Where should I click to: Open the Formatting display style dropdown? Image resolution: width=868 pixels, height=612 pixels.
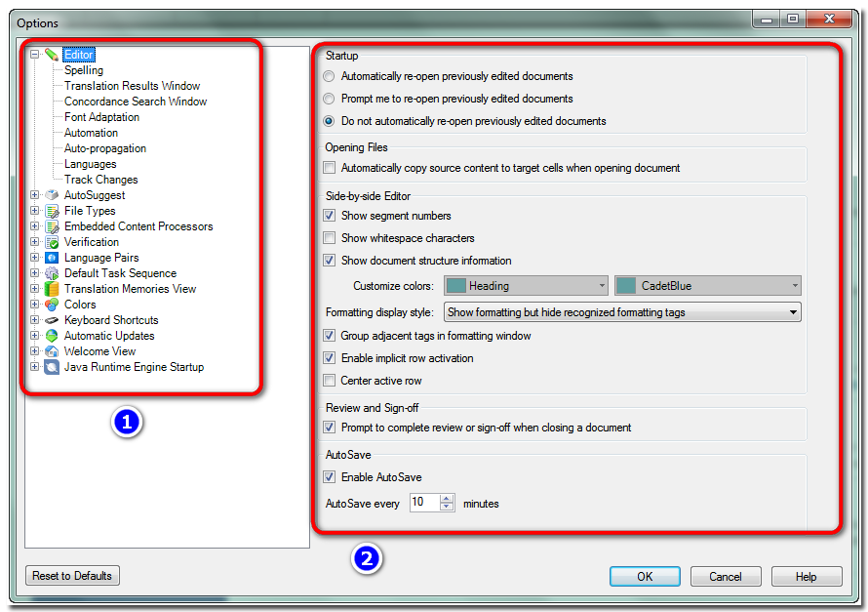(x=622, y=312)
